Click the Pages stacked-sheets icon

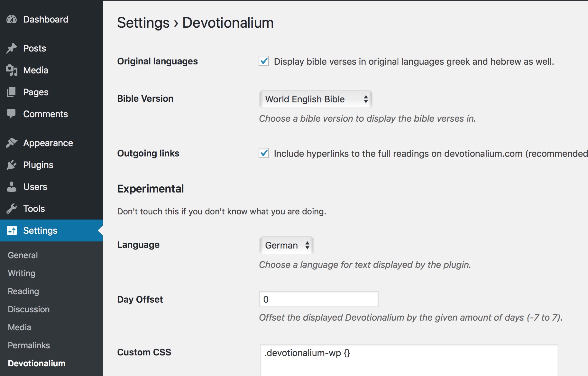point(12,92)
